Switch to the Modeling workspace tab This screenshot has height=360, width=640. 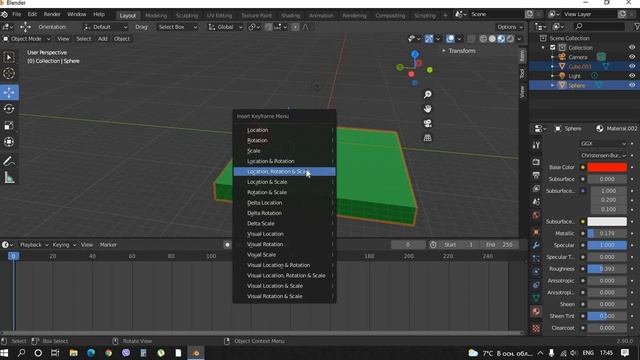tap(156, 16)
